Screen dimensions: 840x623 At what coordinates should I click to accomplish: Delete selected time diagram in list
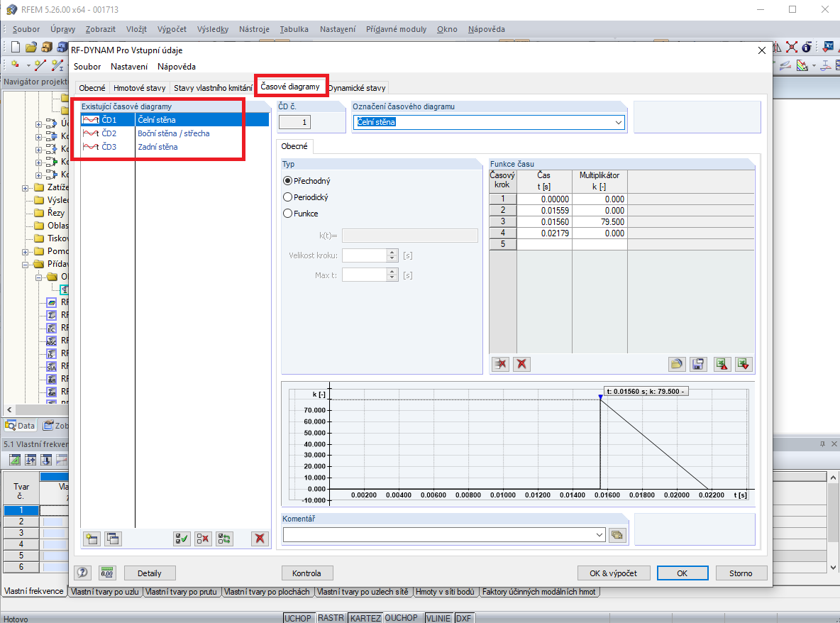[x=260, y=539]
